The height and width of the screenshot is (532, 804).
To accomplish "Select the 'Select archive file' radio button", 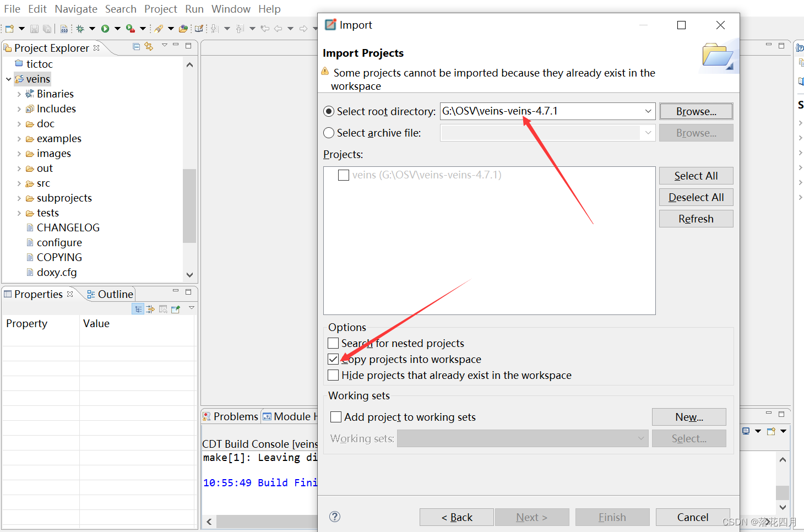I will pyautogui.click(x=329, y=133).
